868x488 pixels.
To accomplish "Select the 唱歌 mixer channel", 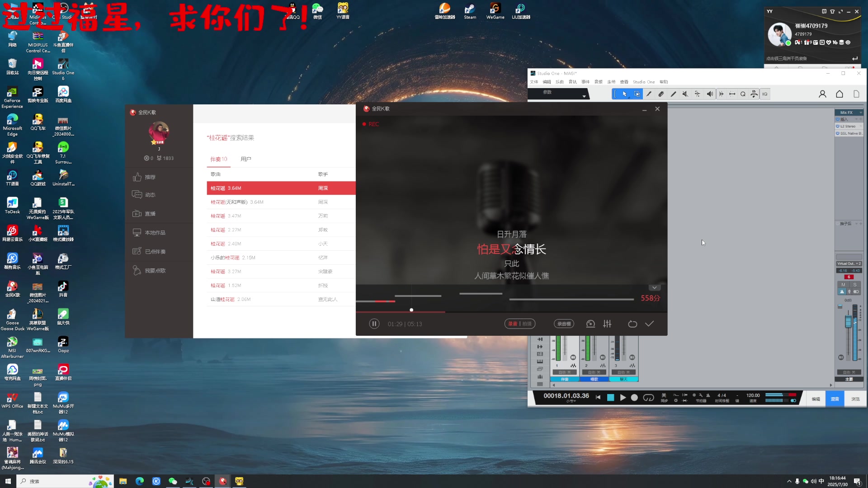I will 594,379.
